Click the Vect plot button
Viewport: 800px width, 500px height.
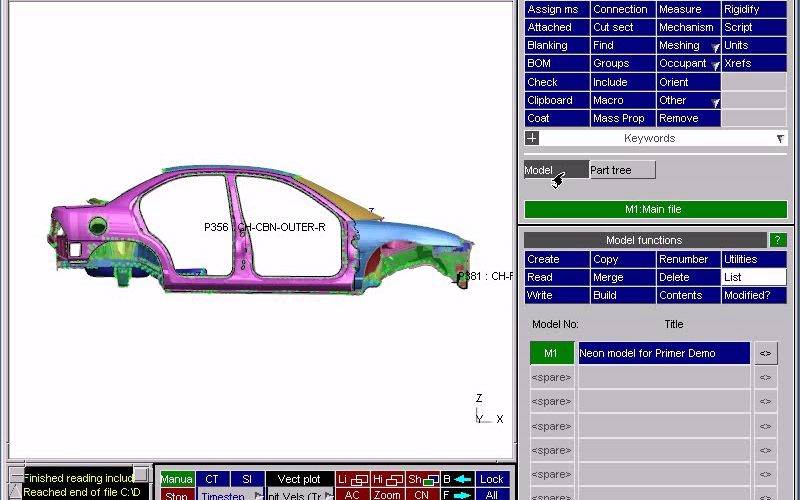[300, 479]
